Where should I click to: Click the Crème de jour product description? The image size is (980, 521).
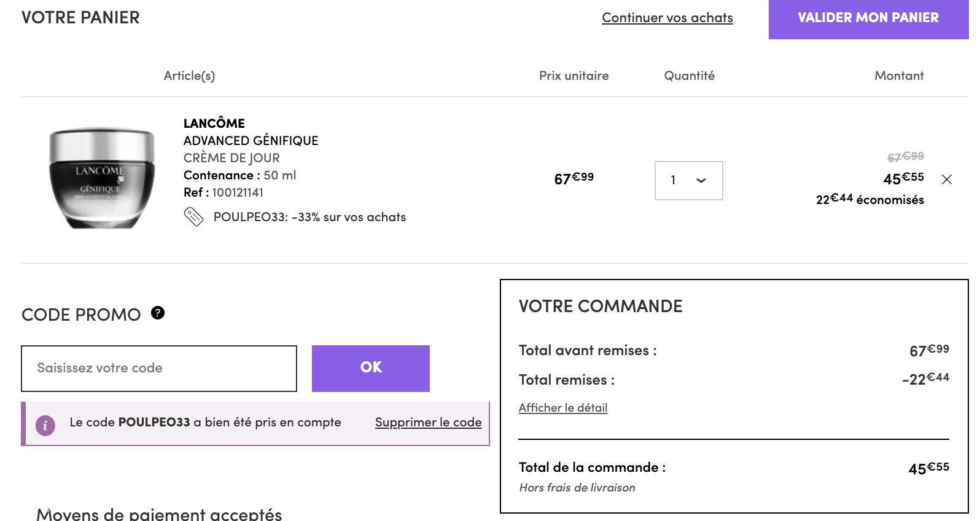(231, 158)
